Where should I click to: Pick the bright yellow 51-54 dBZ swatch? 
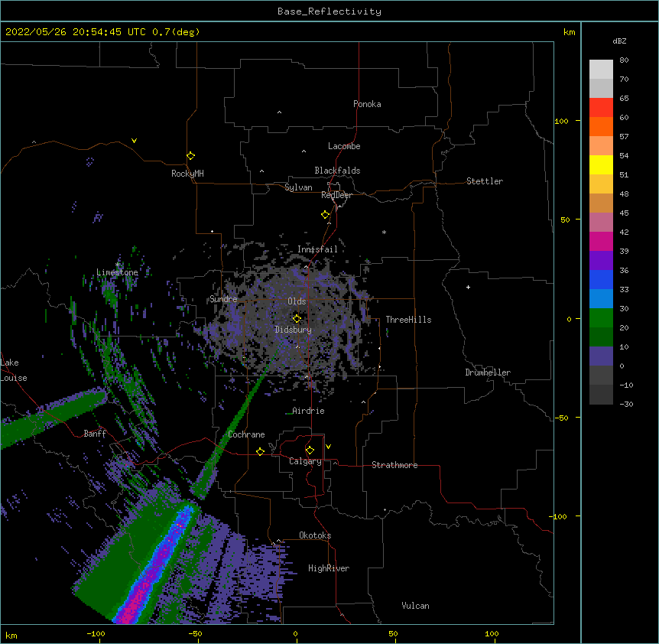[x=601, y=165]
